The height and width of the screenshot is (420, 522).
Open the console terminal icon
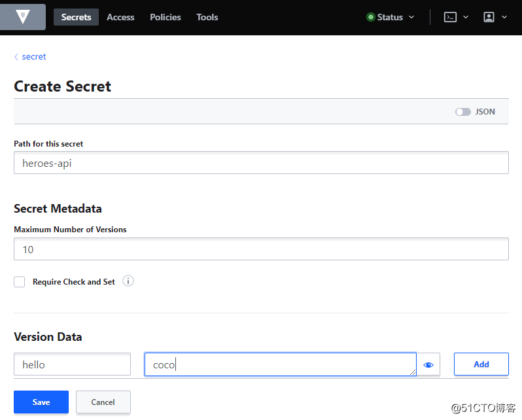pyautogui.click(x=450, y=17)
